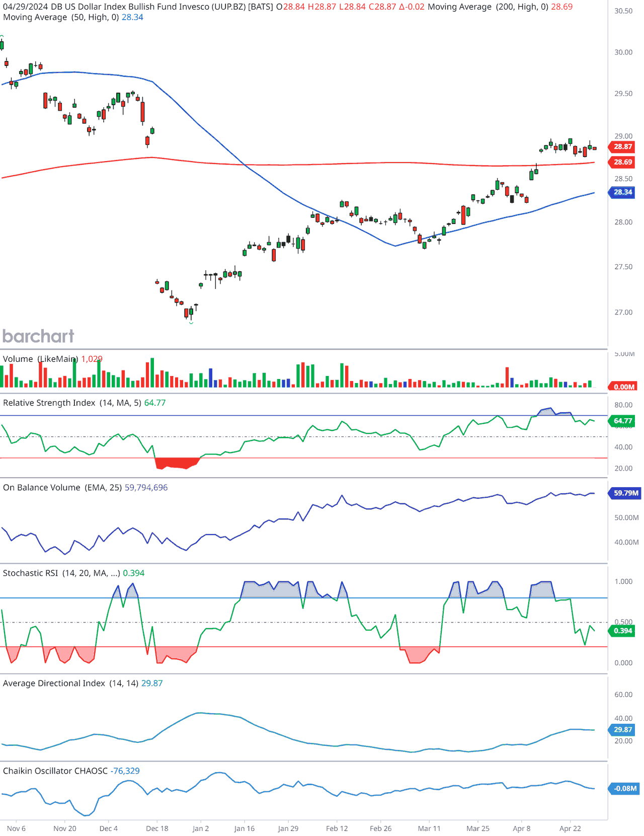The height and width of the screenshot is (836, 644).
Task: Click the green 0.394 Stochastic RSI tag
Action: (x=623, y=631)
